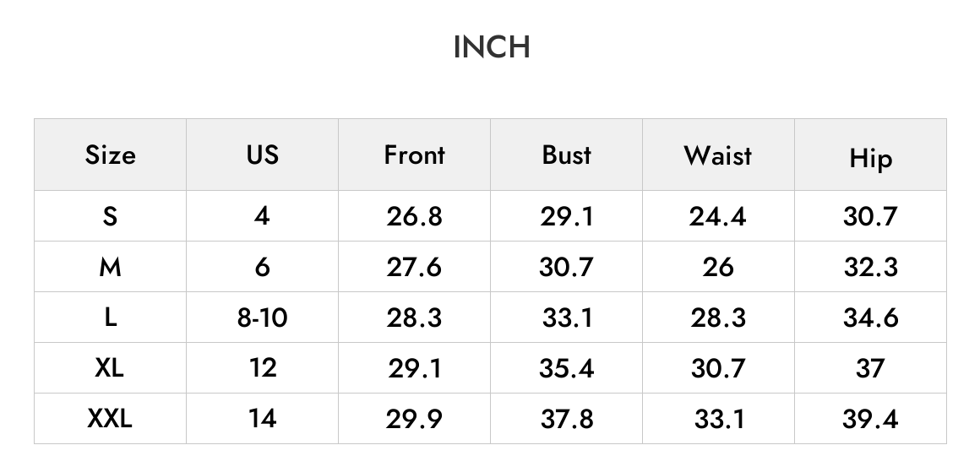Click the US size 14 cell
Screen dimensions: 980x456
pyautogui.click(x=262, y=419)
